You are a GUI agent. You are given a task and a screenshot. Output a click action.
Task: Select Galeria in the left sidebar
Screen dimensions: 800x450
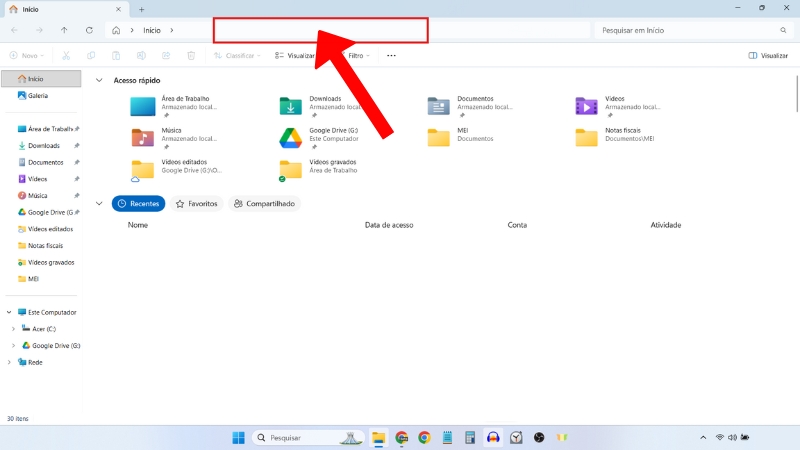pyautogui.click(x=38, y=96)
